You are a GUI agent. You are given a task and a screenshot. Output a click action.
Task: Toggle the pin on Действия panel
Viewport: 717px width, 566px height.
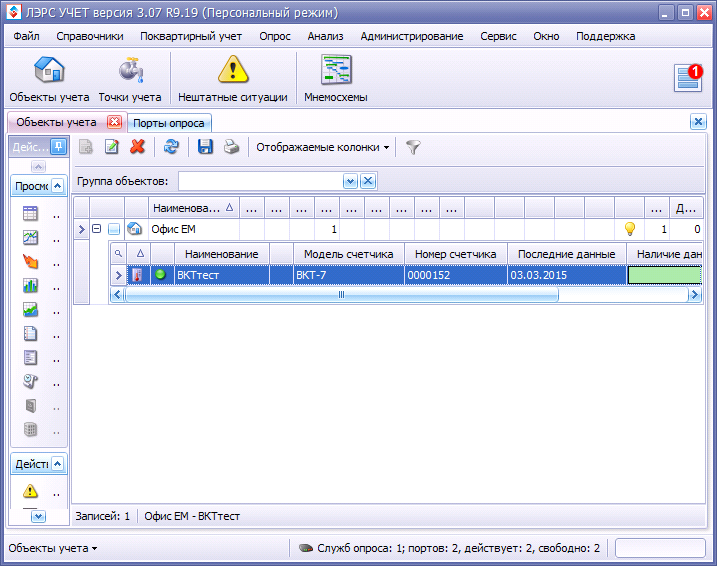click(x=59, y=146)
